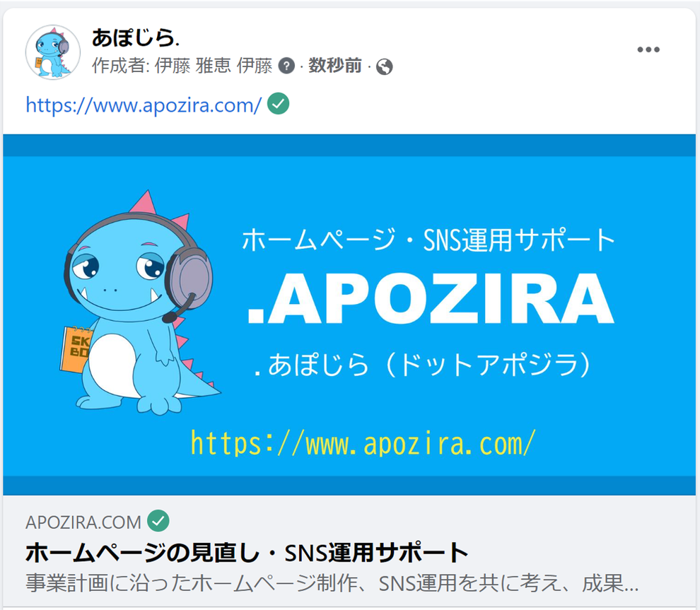This screenshot has width=700, height=610.
Task: Click green checkmark beside the post URL
Action: (278, 103)
